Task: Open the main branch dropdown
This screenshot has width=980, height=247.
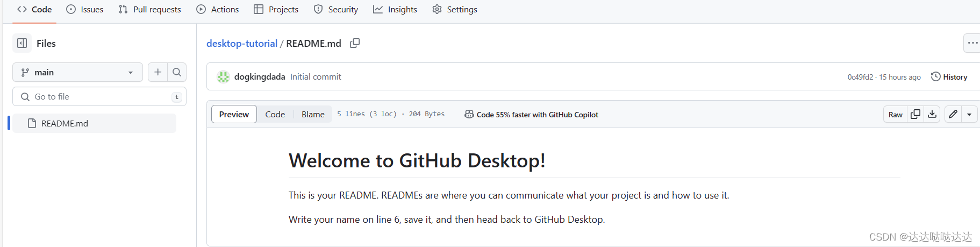Action: 77,72
